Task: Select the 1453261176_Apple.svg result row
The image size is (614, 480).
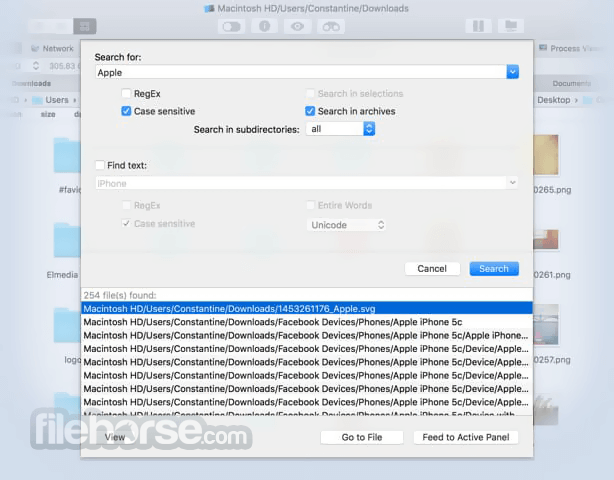Action: point(307,309)
